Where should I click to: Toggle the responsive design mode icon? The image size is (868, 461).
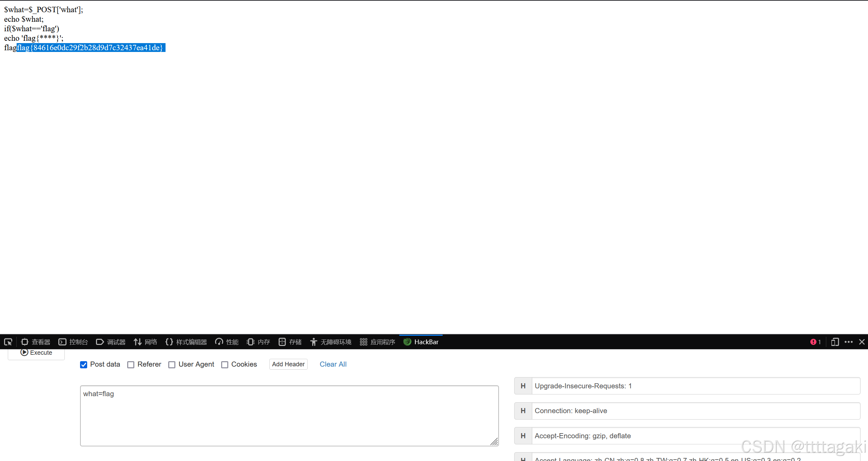(835, 342)
